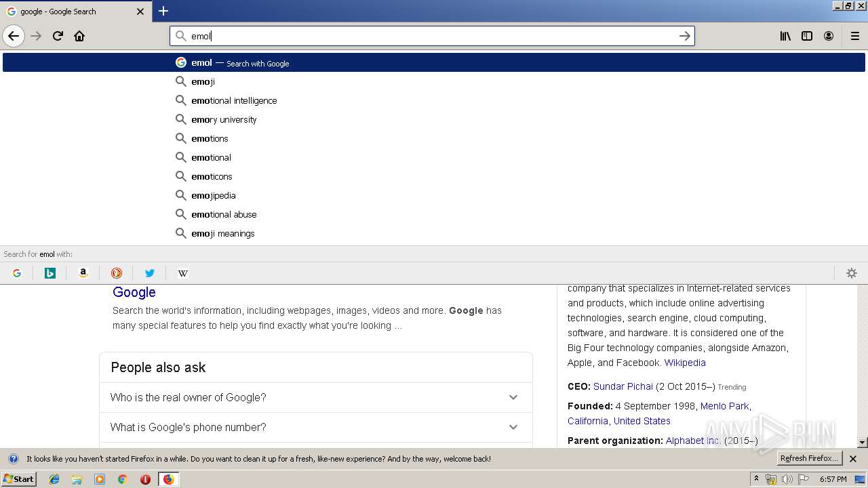Click the Refresh Firefox button
Viewport: 868px width, 488px height.
click(x=809, y=459)
